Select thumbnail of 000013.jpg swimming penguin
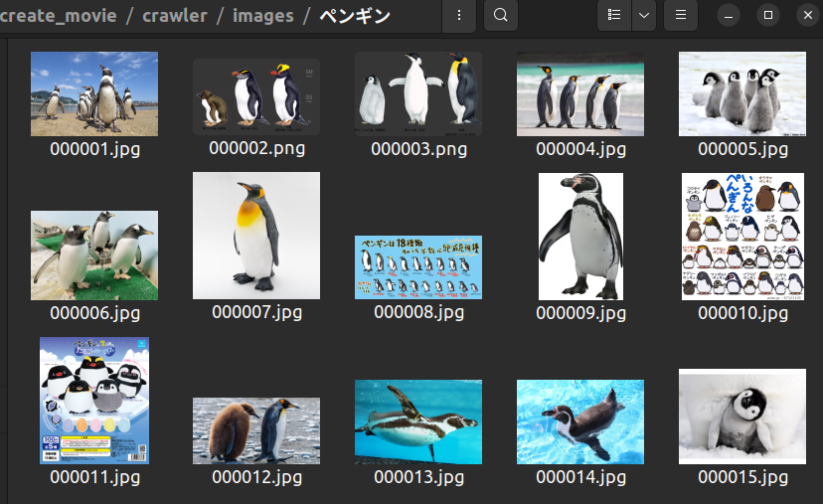The image size is (823, 504). [418, 422]
